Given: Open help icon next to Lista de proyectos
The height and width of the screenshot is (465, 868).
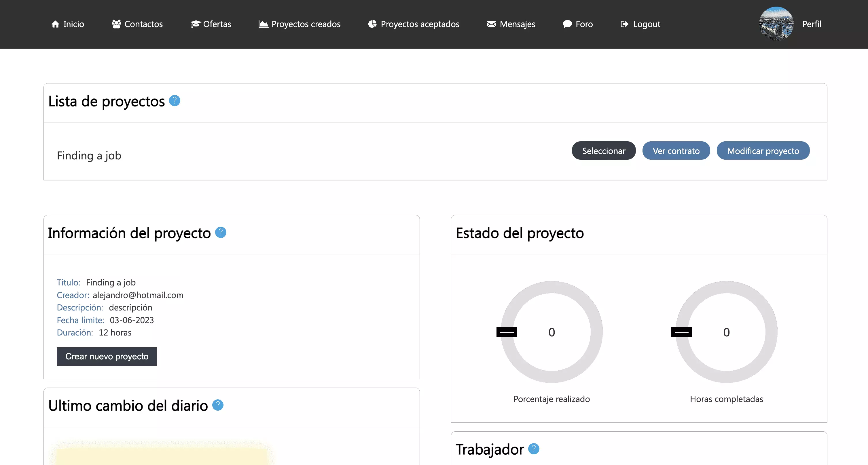Looking at the screenshot, I should (175, 100).
